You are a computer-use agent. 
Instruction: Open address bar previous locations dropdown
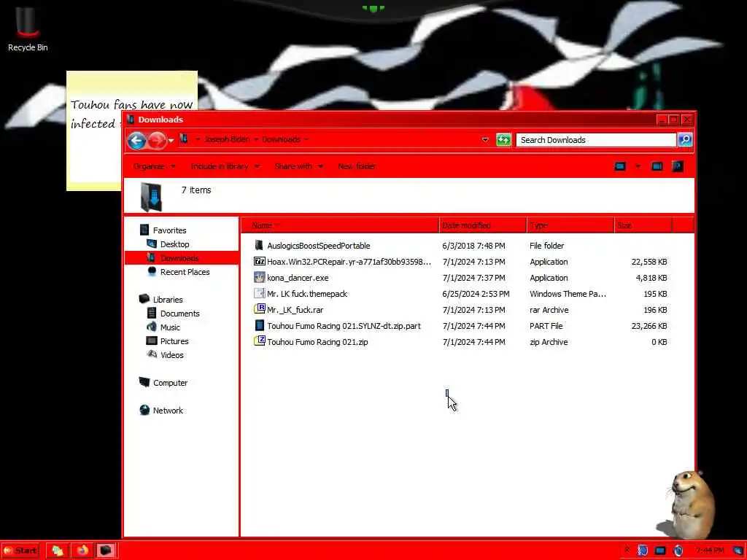click(485, 140)
